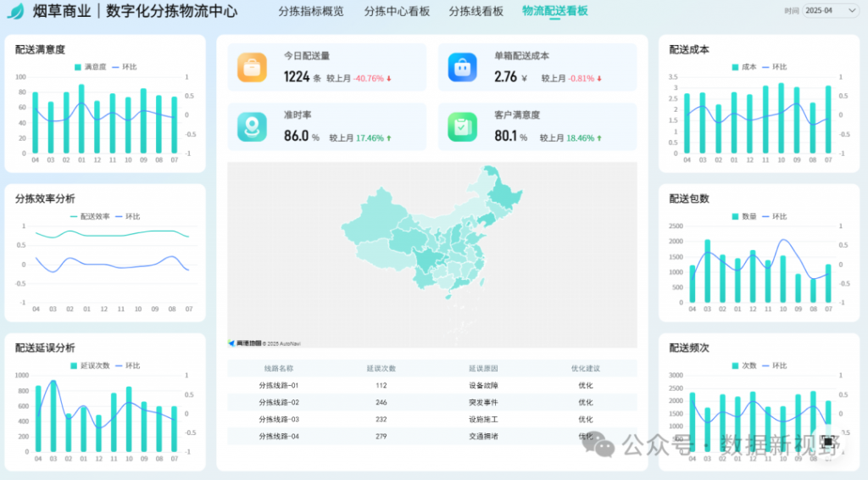Click the green clipboard customer satisfaction icon

(463, 126)
